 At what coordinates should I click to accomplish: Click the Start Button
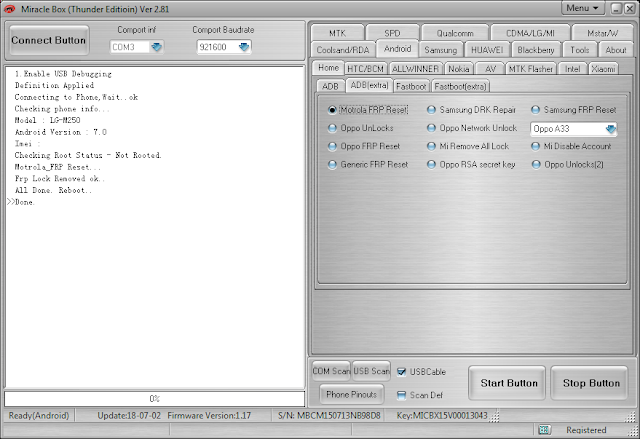pyautogui.click(x=509, y=383)
